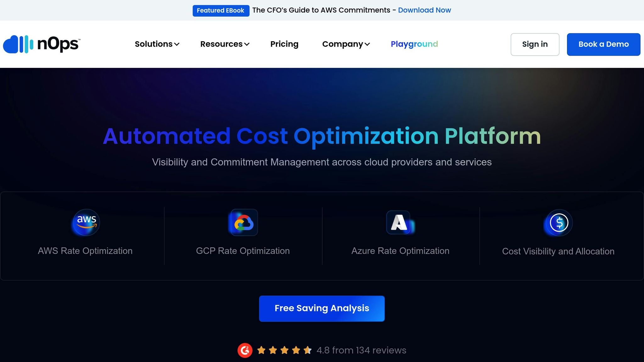This screenshot has height=362, width=644.
Task: Click the Sign in button
Action: 535,44
